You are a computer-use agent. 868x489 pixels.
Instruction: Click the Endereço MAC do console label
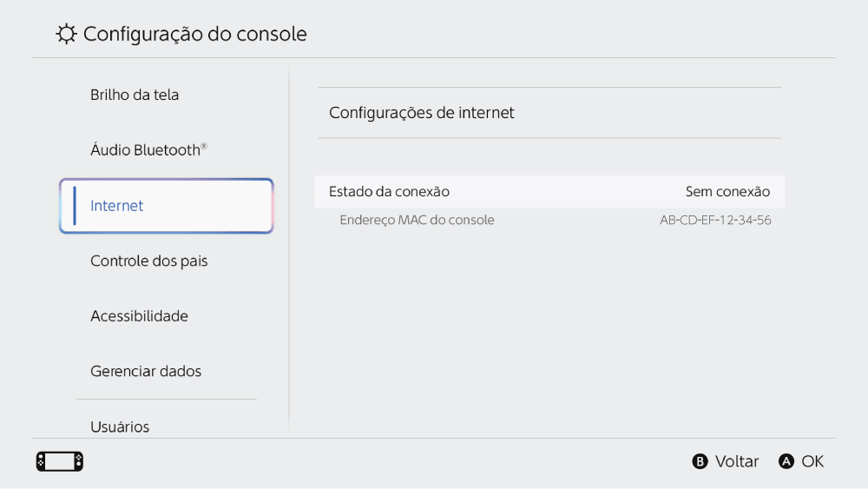[417, 220]
